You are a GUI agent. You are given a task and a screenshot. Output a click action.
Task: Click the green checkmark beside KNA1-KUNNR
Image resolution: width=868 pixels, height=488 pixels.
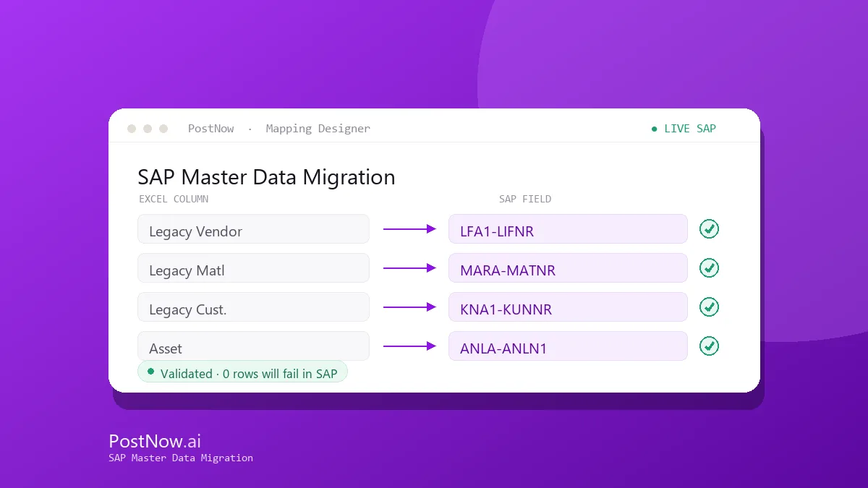[x=709, y=307]
